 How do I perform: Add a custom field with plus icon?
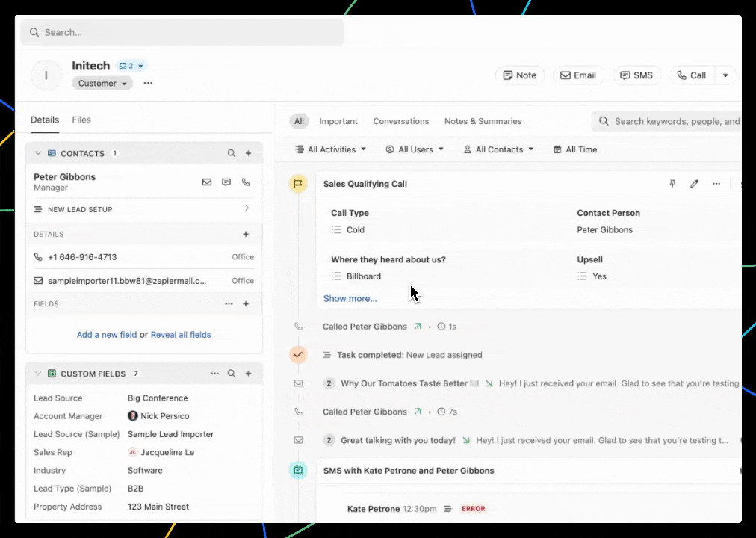coord(248,374)
